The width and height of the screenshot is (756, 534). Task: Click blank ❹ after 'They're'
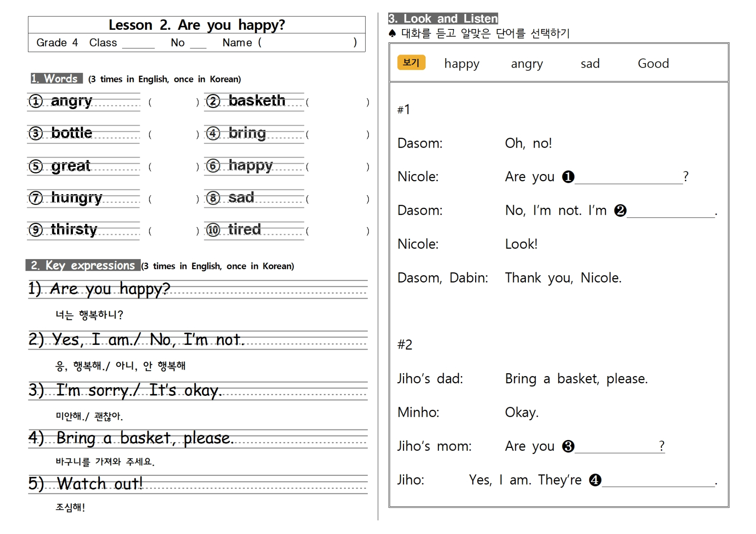(x=658, y=480)
